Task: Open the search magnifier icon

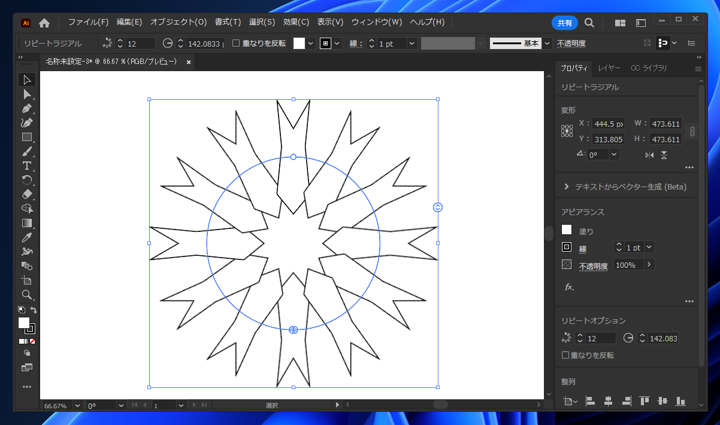Action: tap(589, 22)
